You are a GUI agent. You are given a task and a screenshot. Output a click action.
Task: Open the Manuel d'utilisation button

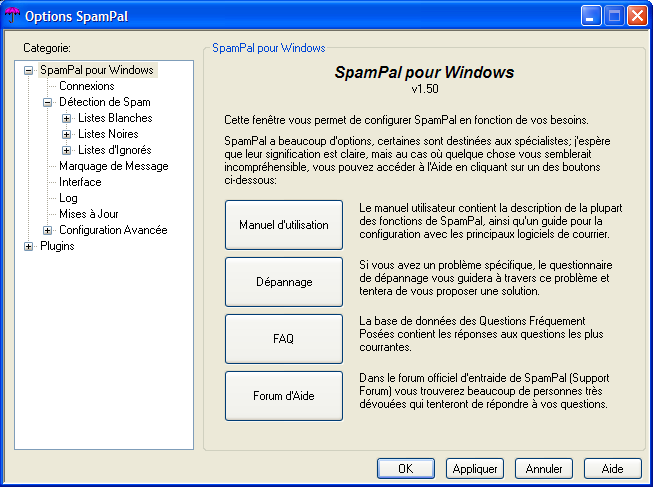point(284,225)
